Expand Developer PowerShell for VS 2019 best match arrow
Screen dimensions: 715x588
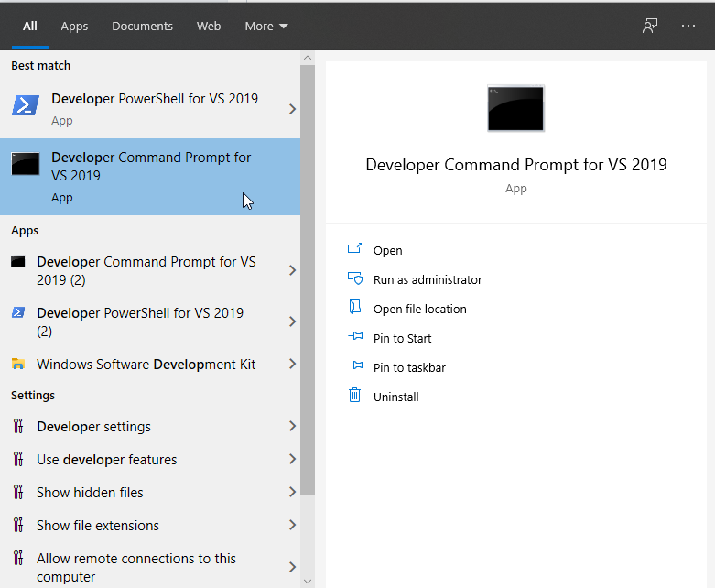tap(292, 109)
